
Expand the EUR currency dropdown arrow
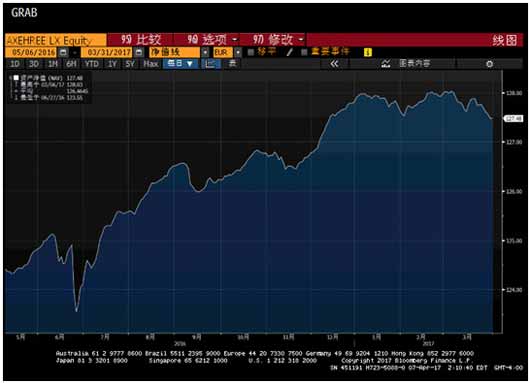click(x=238, y=52)
